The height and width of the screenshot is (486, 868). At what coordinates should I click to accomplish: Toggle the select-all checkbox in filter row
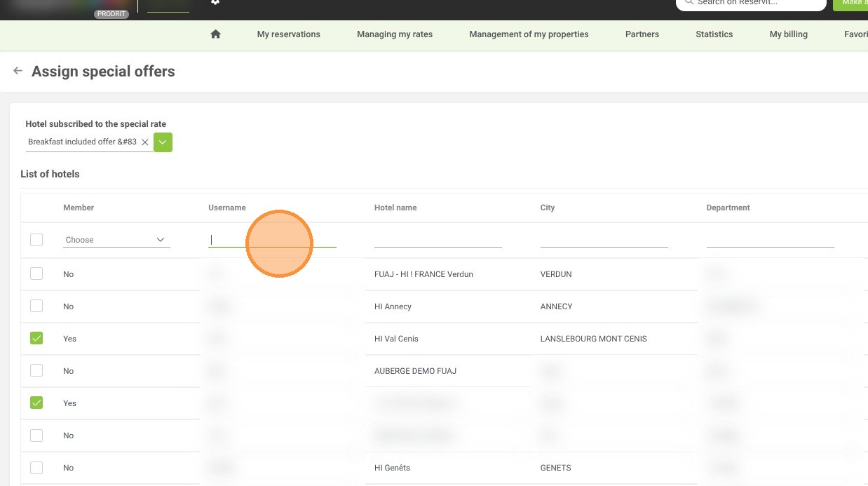pyautogui.click(x=36, y=240)
